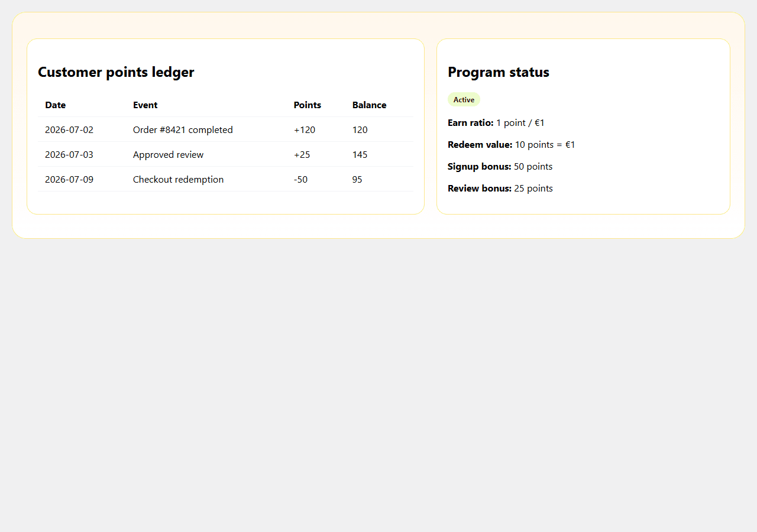Click the -50 points value
The height and width of the screenshot is (532, 757).
tap(301, 180)
